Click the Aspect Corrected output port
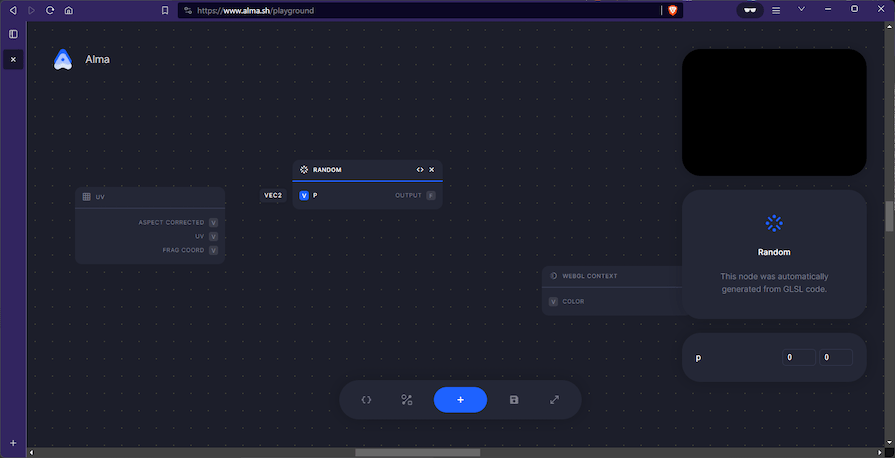 [213, 222]
